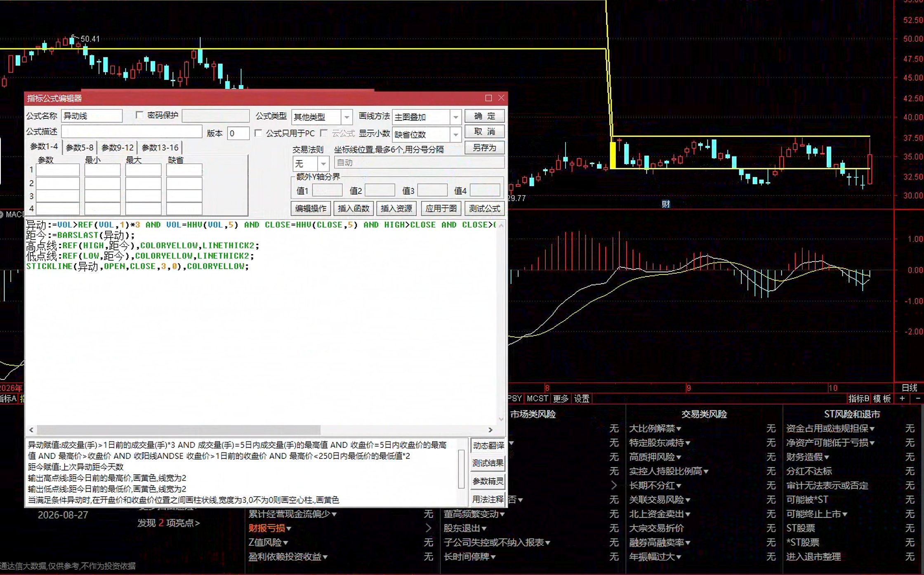The width and height of the screenshot is (924, 575).
Task: Click the 插入资源 button
Action: pos(396,208)
